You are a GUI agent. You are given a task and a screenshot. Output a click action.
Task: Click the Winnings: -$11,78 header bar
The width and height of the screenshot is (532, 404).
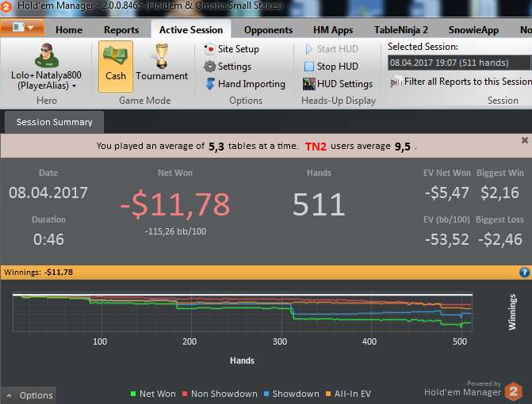pos(266,273)
